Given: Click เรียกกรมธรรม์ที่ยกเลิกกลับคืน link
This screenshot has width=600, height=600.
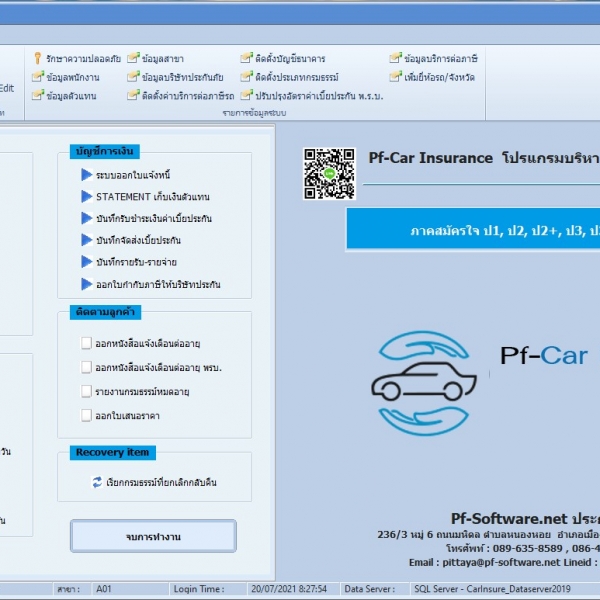Looking at the screenshot, I should click(161, 482).
